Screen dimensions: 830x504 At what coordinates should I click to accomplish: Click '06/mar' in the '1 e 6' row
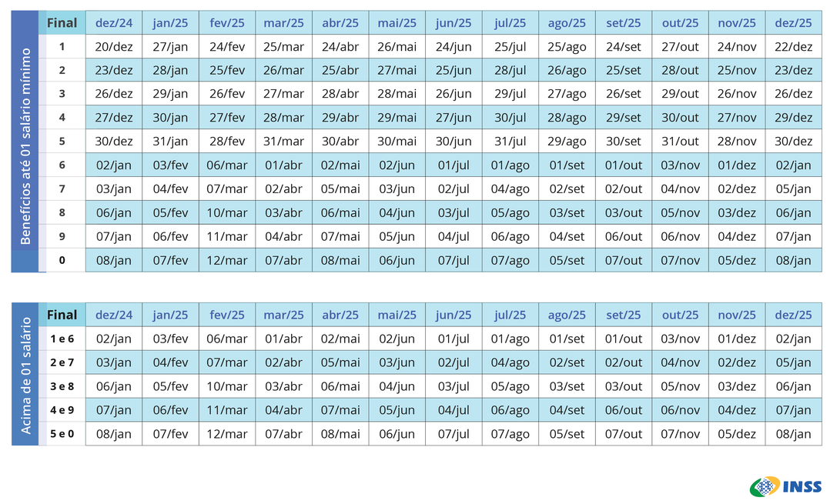[227, 339]
